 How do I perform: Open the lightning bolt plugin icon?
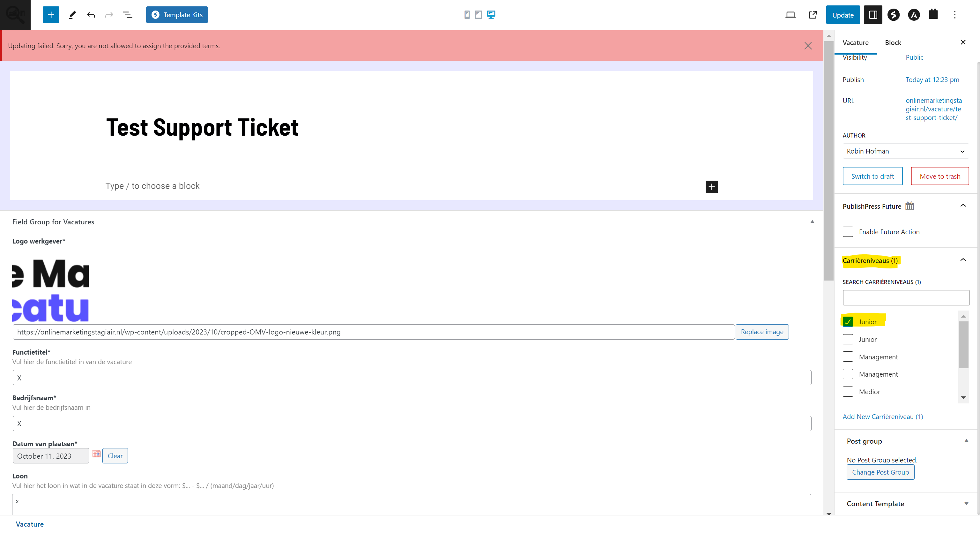pos(893,15)
